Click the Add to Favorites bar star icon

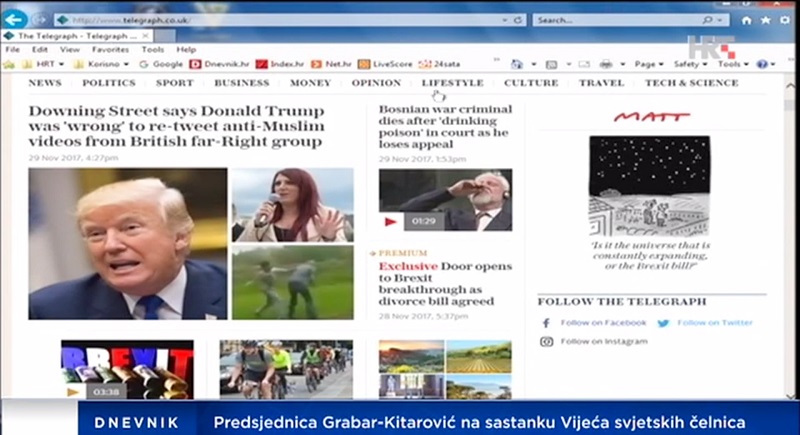(9, 64)
